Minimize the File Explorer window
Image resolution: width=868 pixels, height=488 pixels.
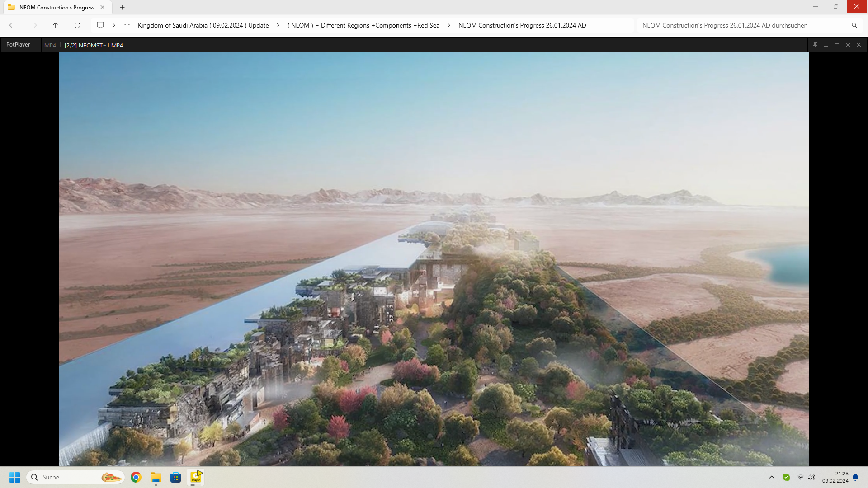tap(816, 6)
